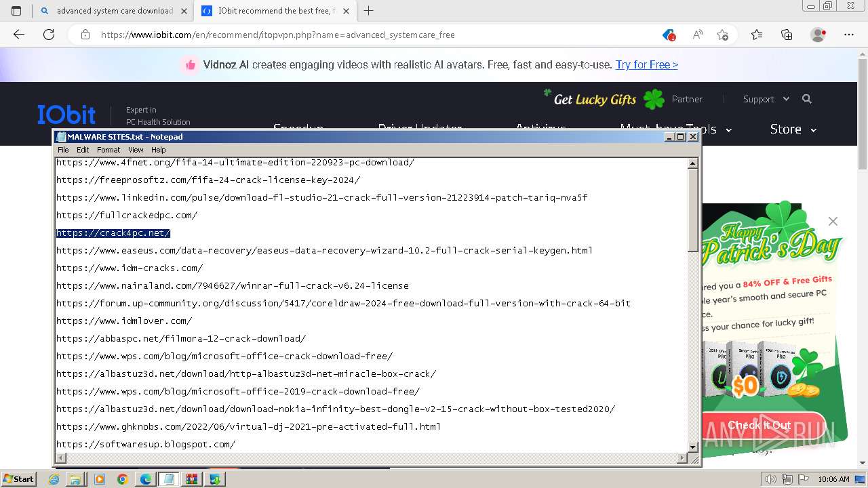Open a new browser tab
Image resolution: width=868 pixels, height=488 pixels.
click(368, 11)
